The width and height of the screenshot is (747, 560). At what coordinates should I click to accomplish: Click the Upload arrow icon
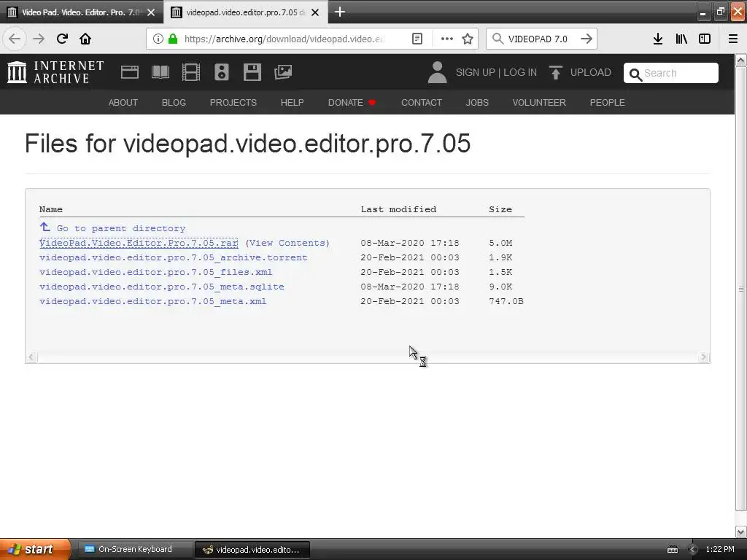pos(555,72)
